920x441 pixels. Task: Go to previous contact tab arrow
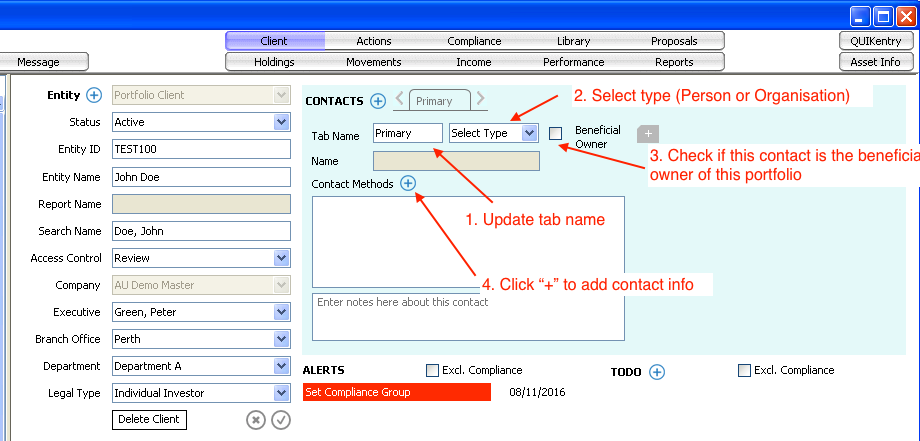coord(399,99)
